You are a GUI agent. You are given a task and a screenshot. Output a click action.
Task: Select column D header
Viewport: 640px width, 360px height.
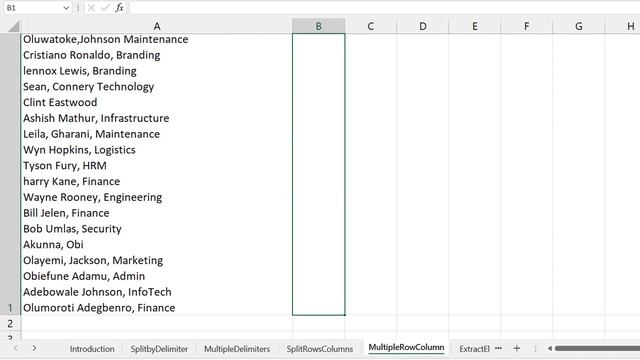point(422,26)
